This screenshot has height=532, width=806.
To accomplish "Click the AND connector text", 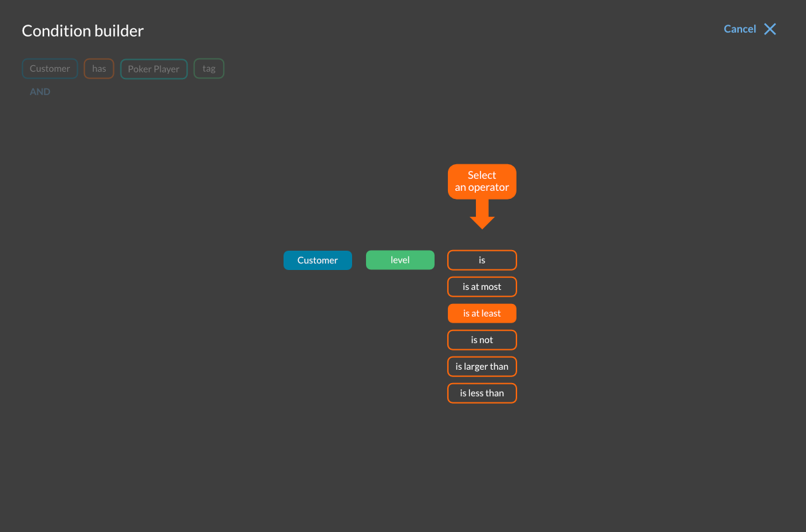I will [x=40, y=92].
